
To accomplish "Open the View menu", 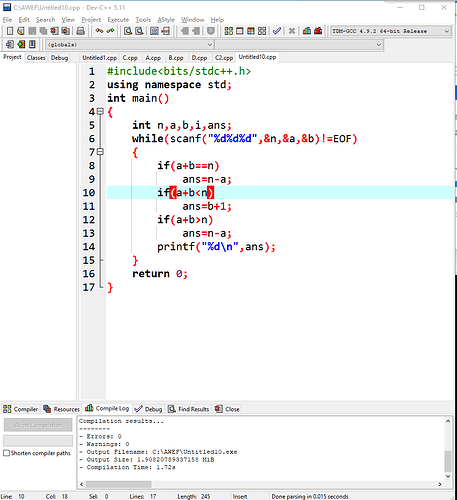I will tap(68, 20).
